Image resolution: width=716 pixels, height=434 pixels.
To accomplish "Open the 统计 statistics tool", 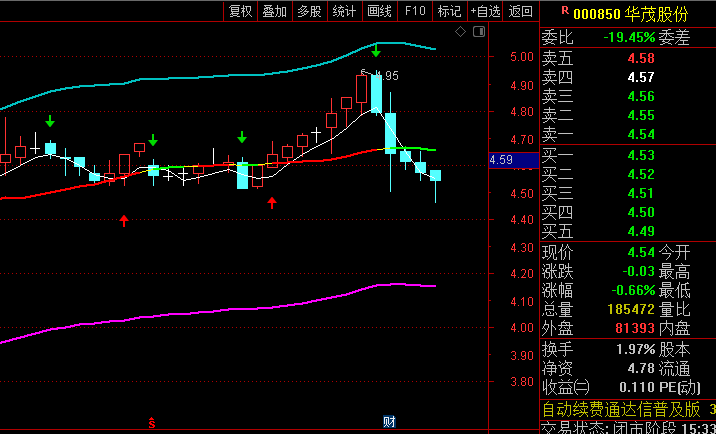I will coord(344,11).
